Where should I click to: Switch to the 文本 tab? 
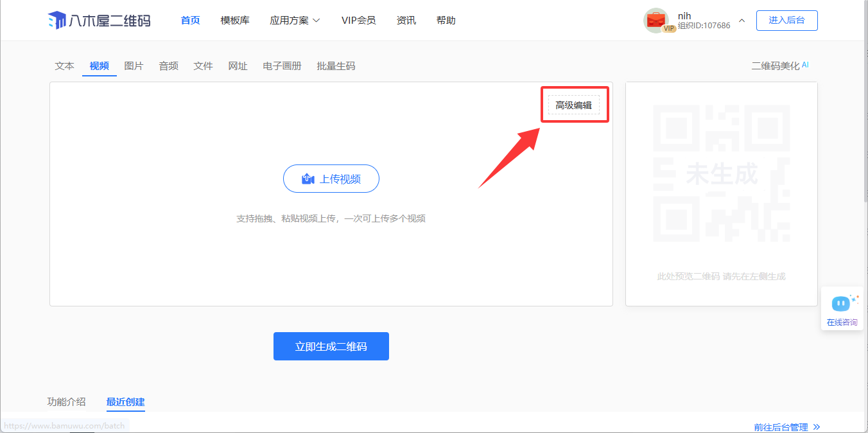pyautogui.click(x=64, y=66)
